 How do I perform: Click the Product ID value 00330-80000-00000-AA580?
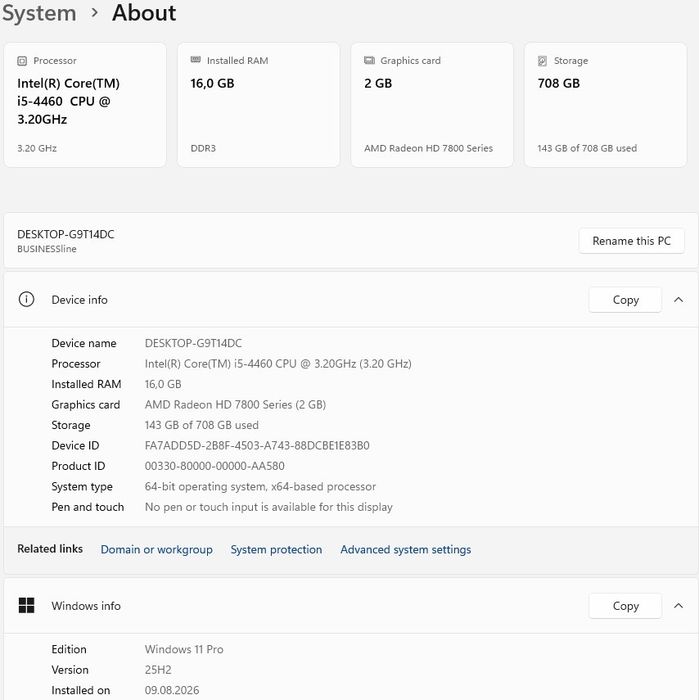coord(215,466)
